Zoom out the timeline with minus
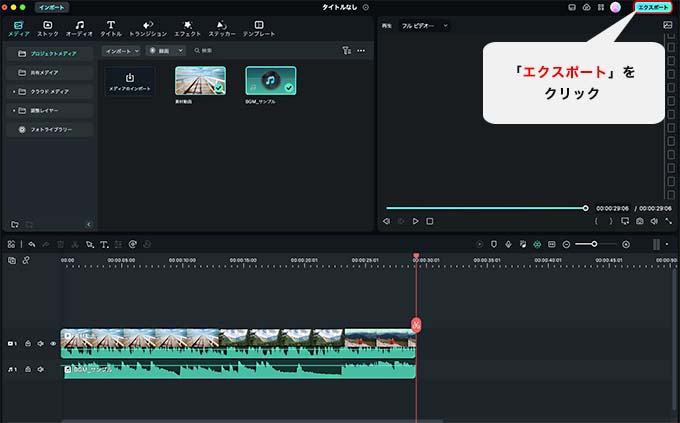 pyautogui.click(x=566, y=245)
